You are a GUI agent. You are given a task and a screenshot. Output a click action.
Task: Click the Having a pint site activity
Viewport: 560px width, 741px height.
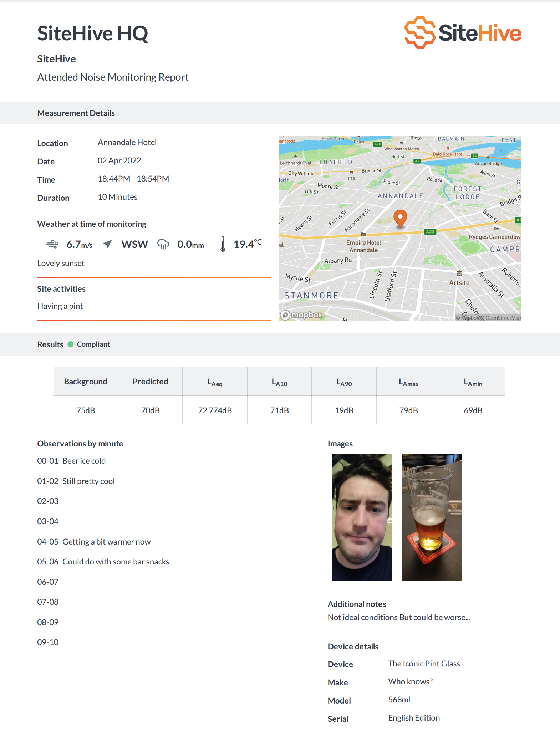[x=60, y=306]
